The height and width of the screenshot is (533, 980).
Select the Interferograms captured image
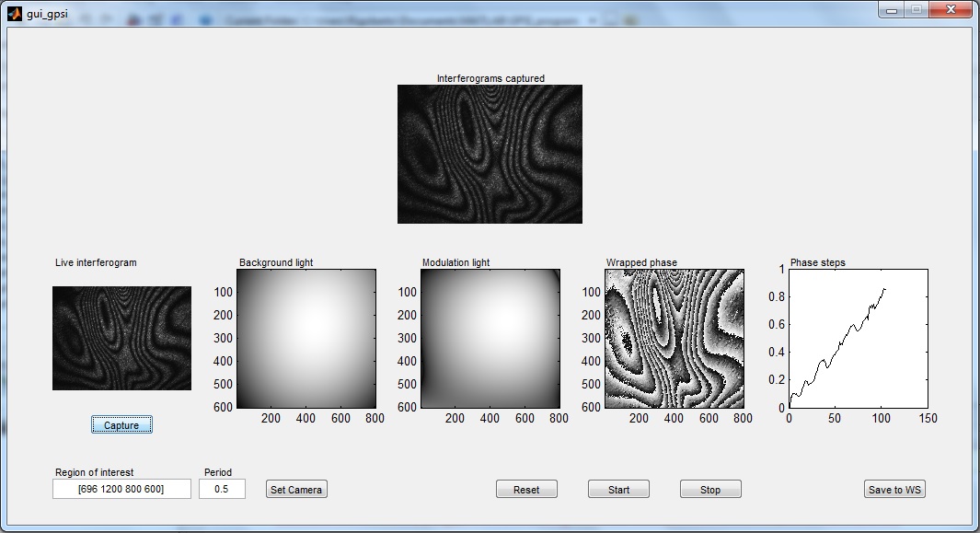(x=490, y=154)
